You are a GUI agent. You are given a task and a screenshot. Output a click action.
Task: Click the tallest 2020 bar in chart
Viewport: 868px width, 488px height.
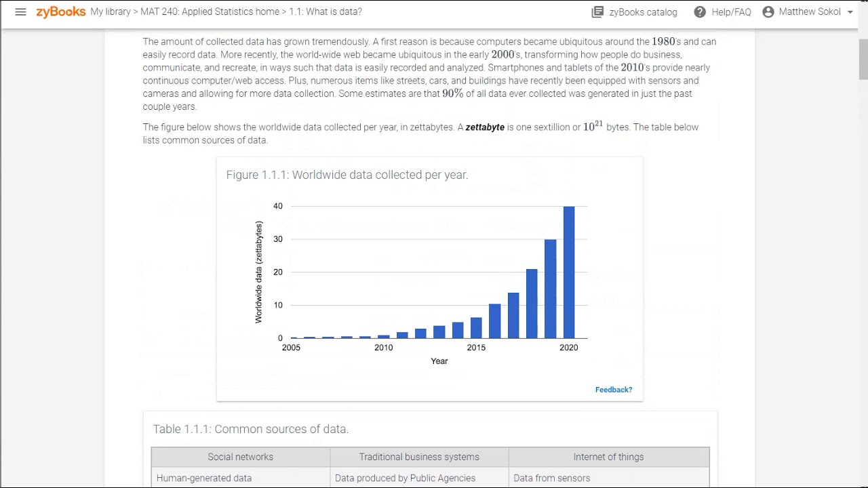click(569, 272)
